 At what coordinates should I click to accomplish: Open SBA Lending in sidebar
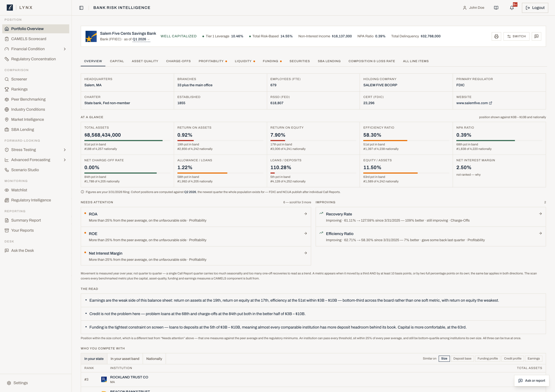tap(36, 130)
